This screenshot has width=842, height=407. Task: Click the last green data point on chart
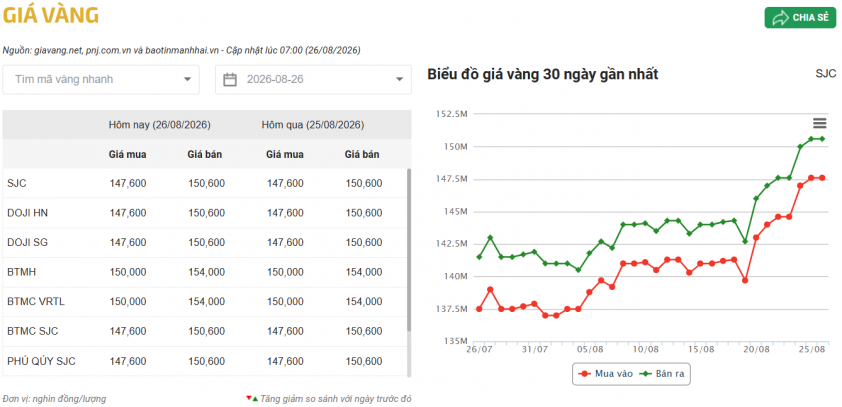click(x=822, y=139)
